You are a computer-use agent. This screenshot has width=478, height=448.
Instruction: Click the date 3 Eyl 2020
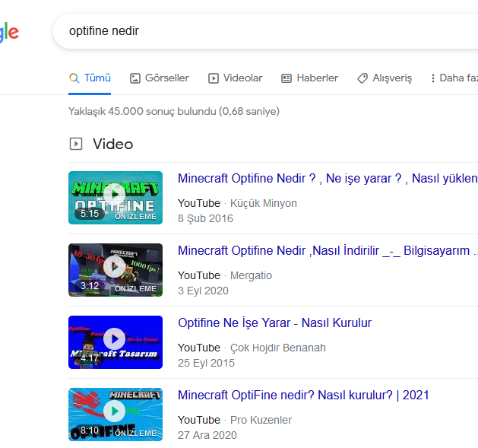pos(203,291)
